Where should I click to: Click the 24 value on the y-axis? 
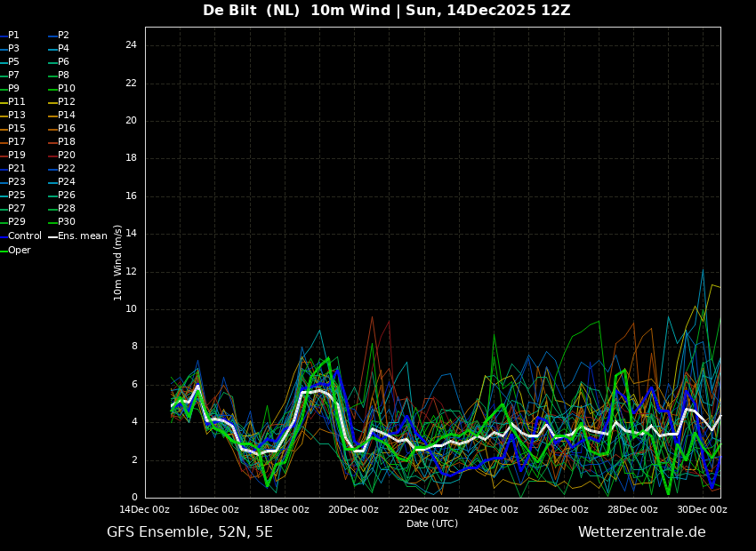coord(131,45)
